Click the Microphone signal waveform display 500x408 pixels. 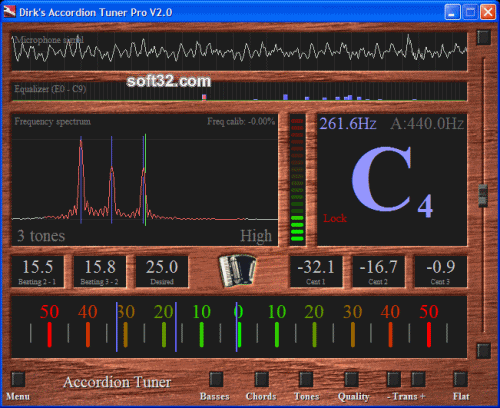coord(239,51)
